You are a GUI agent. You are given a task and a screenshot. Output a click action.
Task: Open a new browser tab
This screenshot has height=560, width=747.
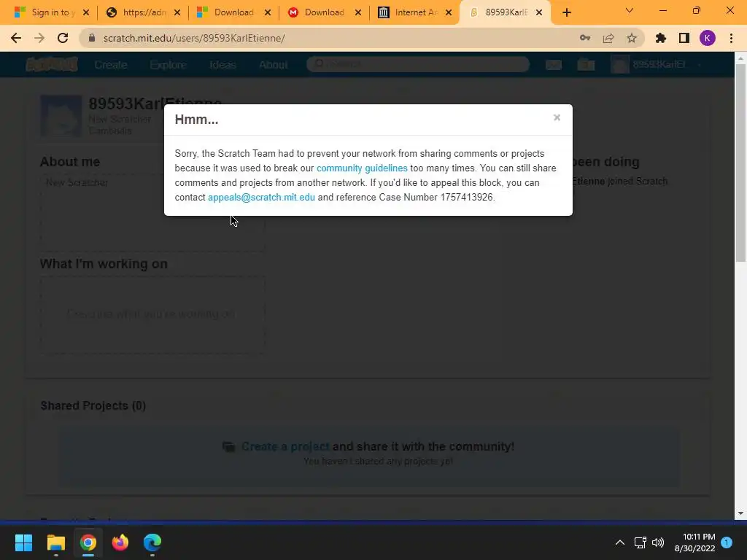coord(566,13)
